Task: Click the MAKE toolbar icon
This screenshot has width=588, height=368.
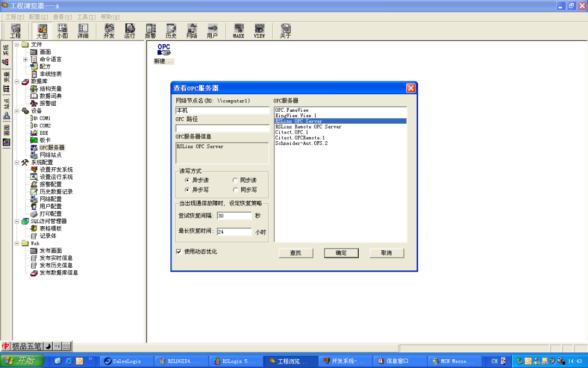Action: 238,31
